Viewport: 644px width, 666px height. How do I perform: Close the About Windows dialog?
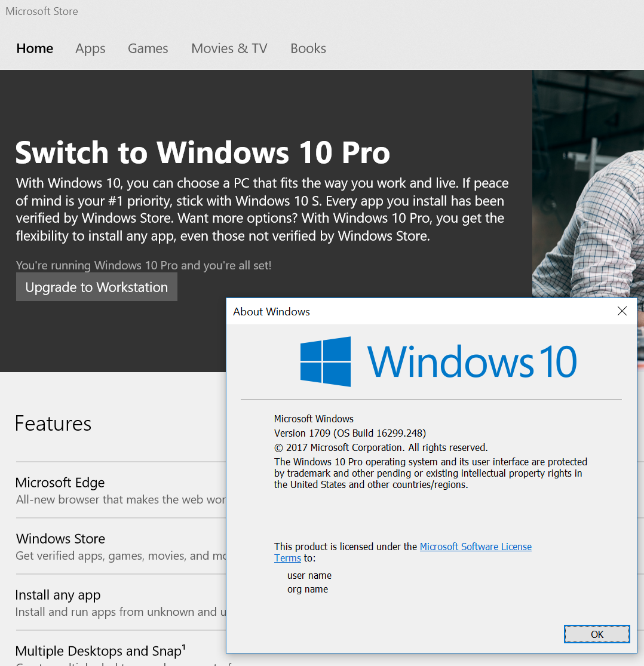click(622, 311)
